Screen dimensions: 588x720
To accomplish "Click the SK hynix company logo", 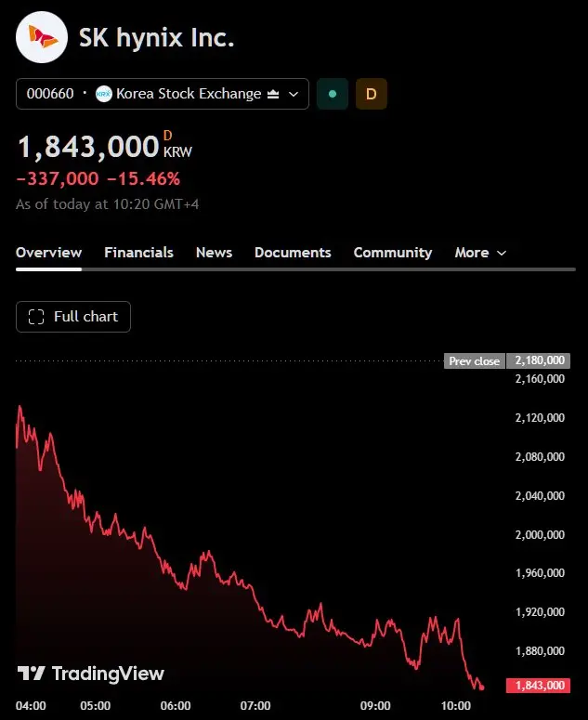I will pyautogui.click(x=42, y=37).
